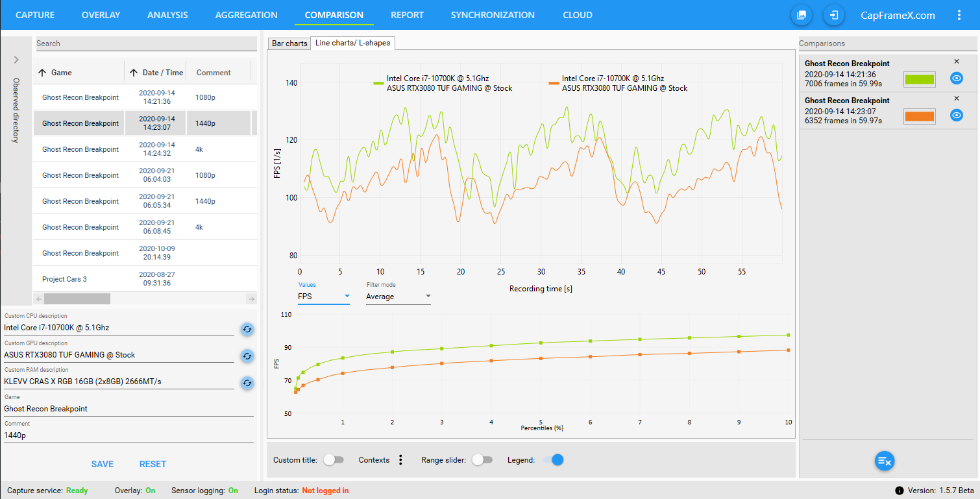This screenshot has height=499, width=980.
Task: Sort records by the Date / Time arrow
Action: click(x=134, y=73)
